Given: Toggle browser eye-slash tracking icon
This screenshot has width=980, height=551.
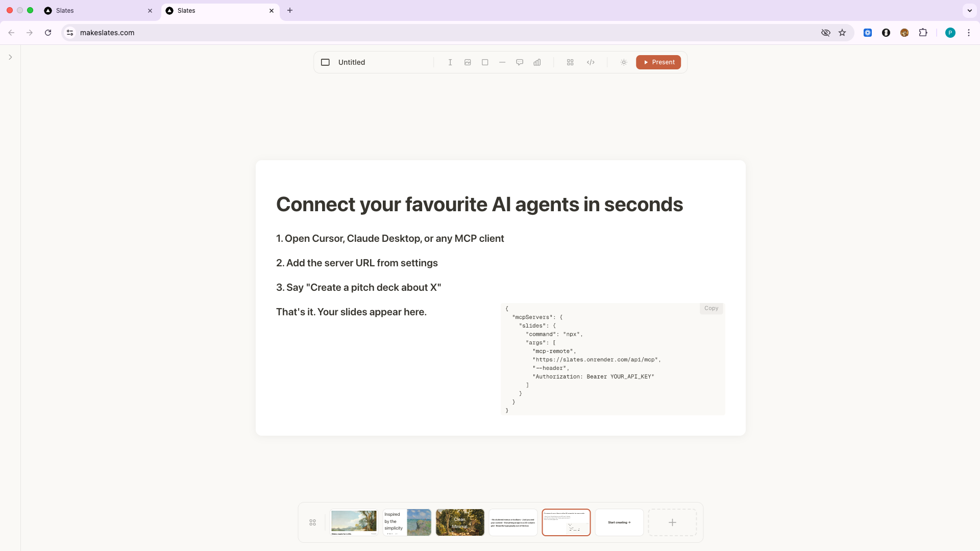Looking at the screenshot, I should point(825,33).
